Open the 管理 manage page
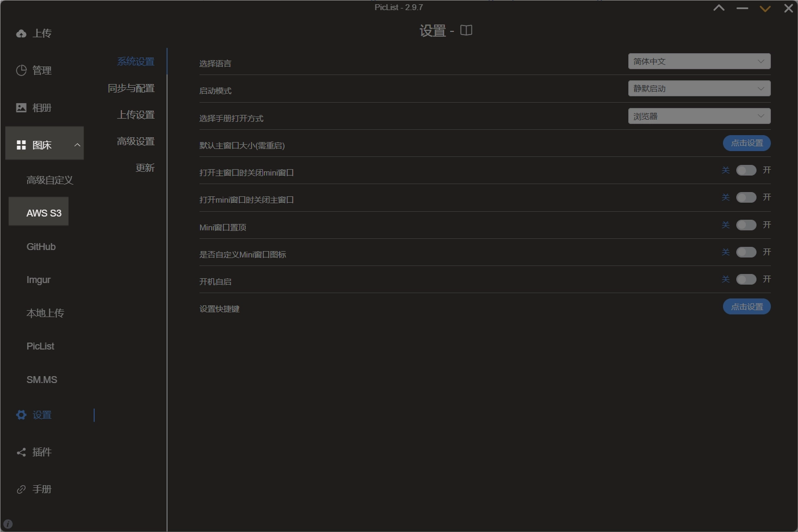The image size is (798, 532). pyautogui.click(x=42, y=70)
